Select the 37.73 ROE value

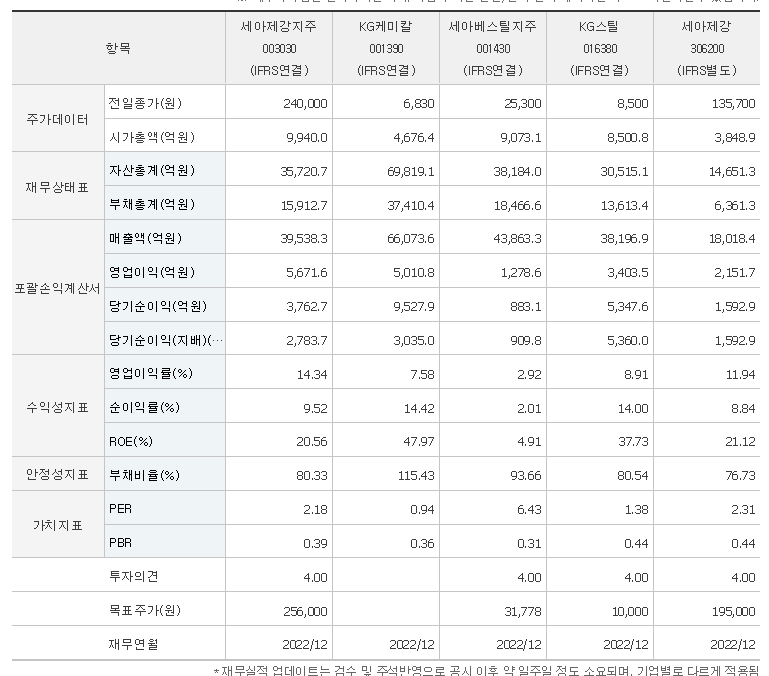(633, 442)
